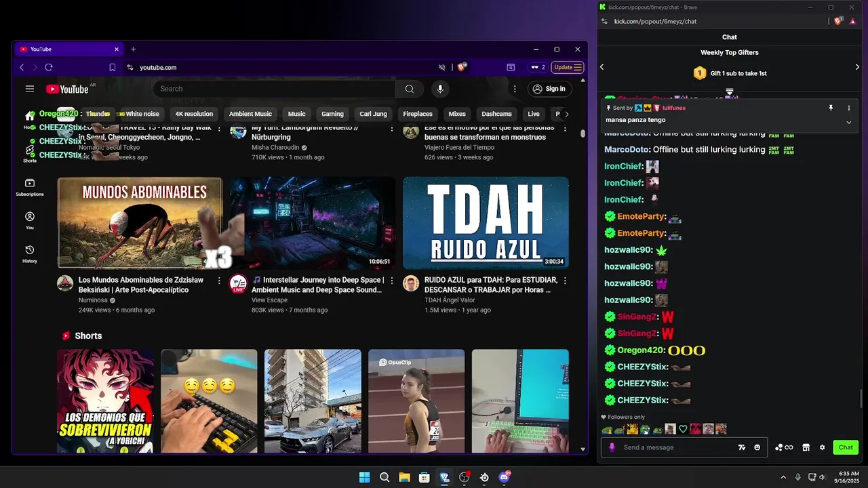
Task: Click lulifunes username in pinned message
Action: pos(674,108)
